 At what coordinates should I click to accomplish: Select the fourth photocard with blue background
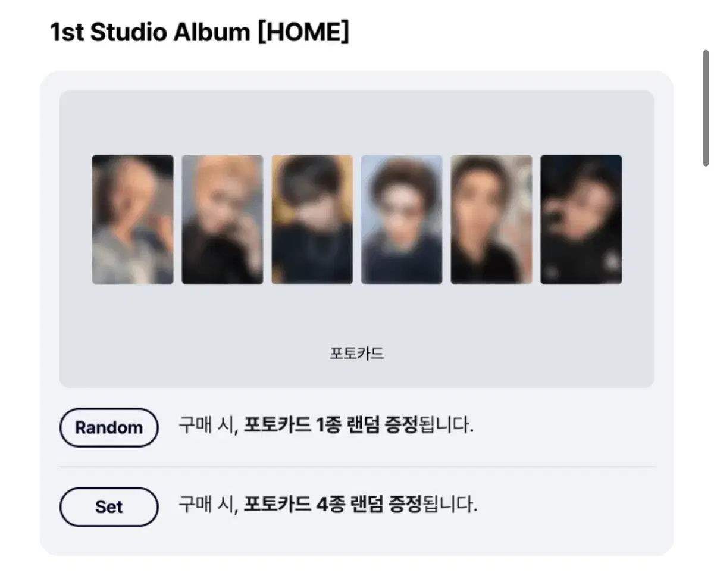402,220
